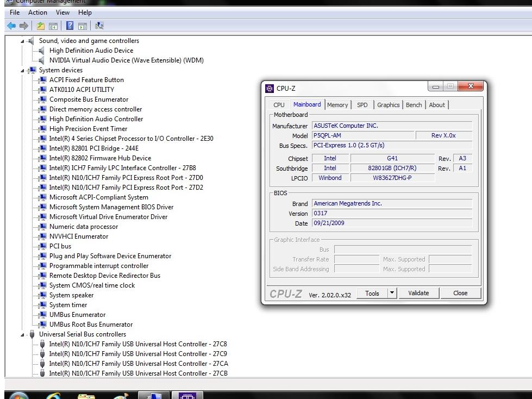This screenshot has width=532, height=399.
Task: Select NVVHCI Enumerator row
Action: click(79, 237)
